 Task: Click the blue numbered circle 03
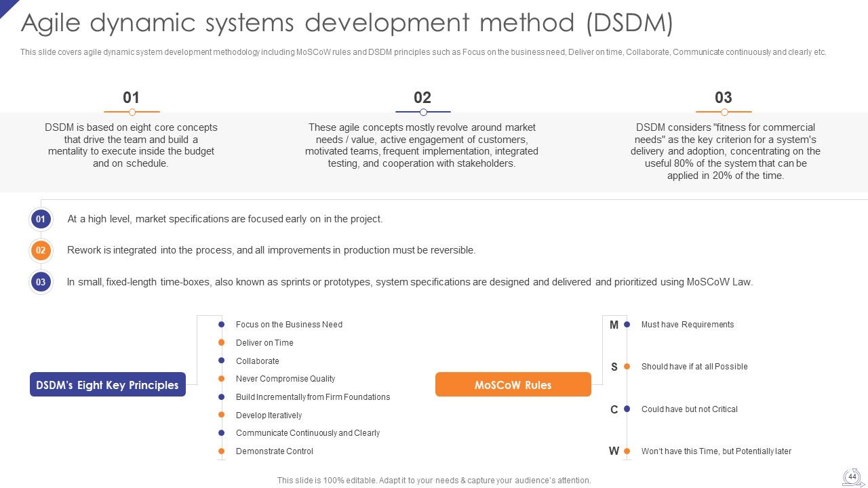(x=41, y=282)
